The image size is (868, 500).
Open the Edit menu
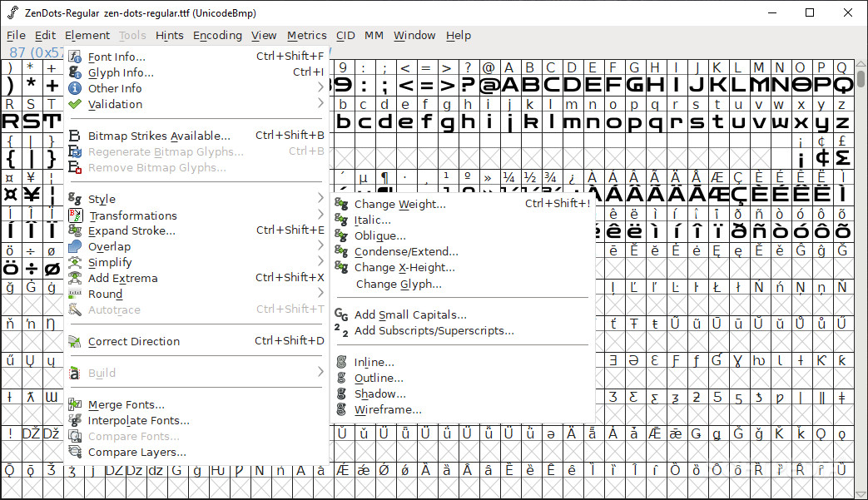point(45,36)
